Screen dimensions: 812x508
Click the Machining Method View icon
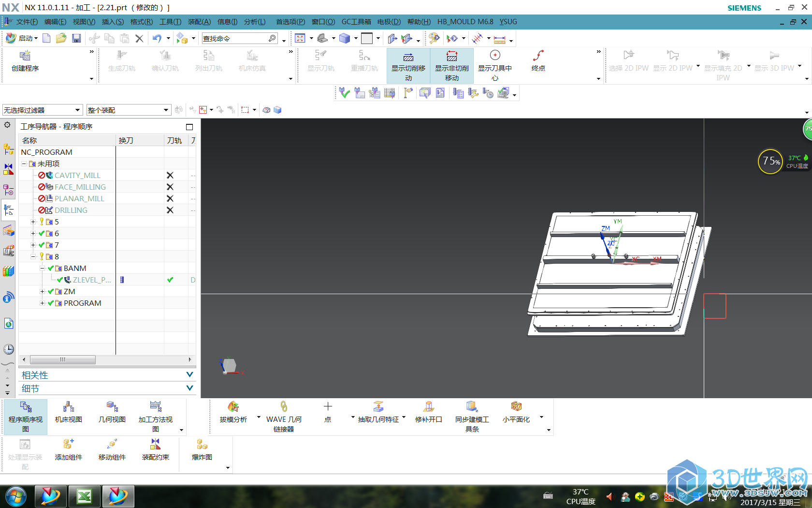tap(156, 406)
